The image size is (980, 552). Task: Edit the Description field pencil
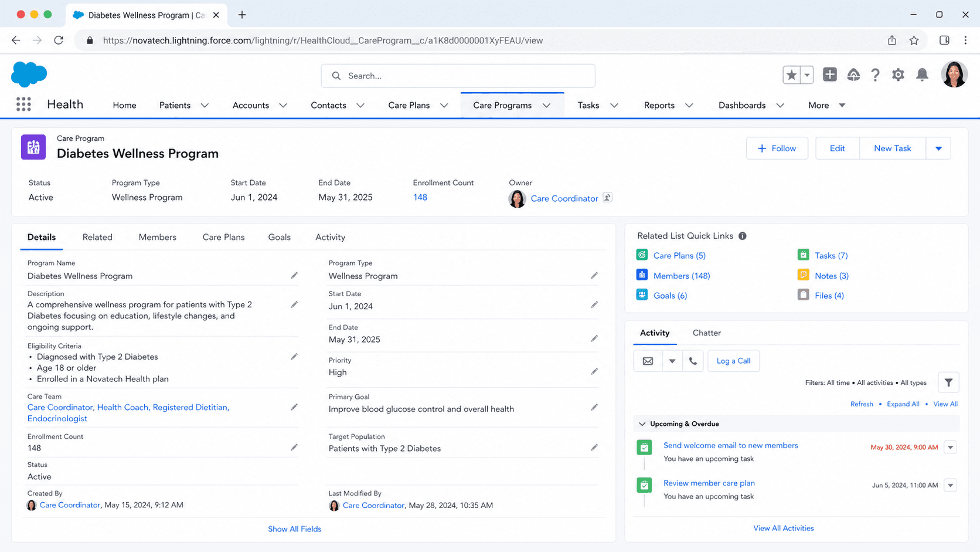coord(294,304)
